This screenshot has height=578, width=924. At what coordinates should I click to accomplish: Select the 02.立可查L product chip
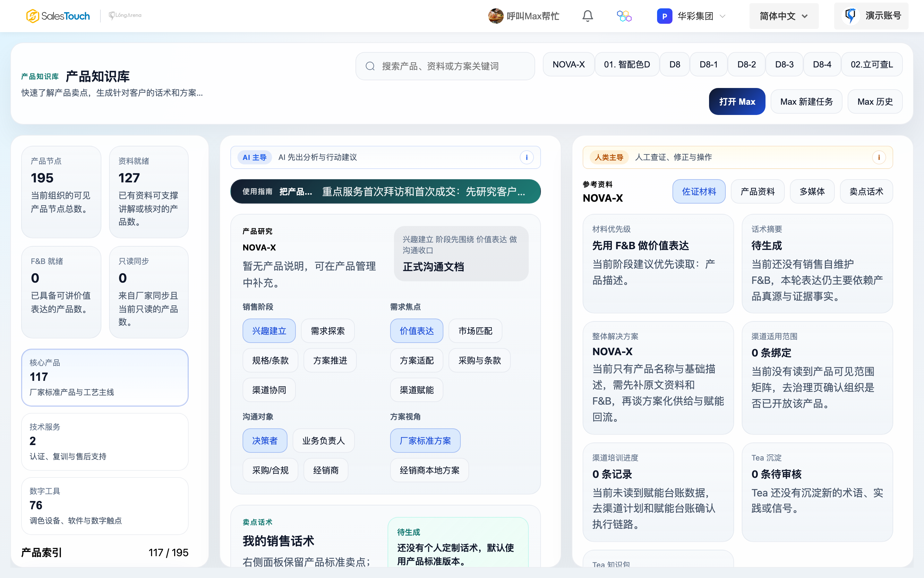[x=872, y=64]
